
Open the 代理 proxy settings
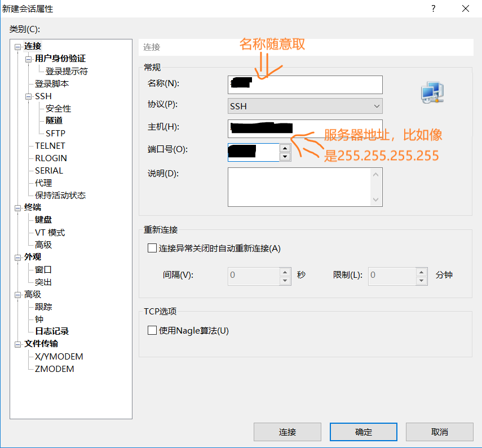[x=43, y=183]
